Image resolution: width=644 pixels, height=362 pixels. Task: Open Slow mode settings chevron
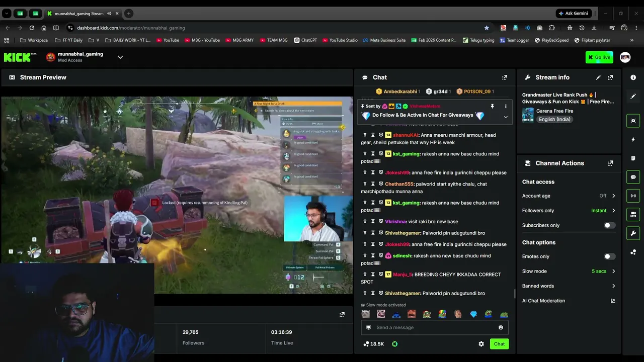[x=613, y=271]
